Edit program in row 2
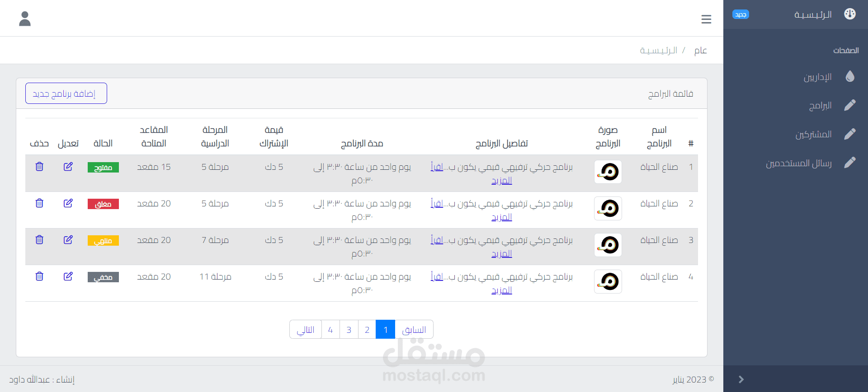The height and width of the screenshot is (392, 868). [68, 203]
